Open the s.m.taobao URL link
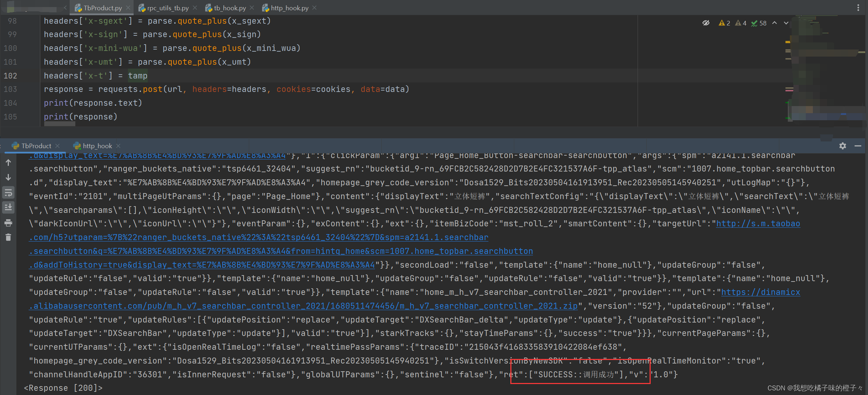 pyautogui.click(x=758, y=223)
